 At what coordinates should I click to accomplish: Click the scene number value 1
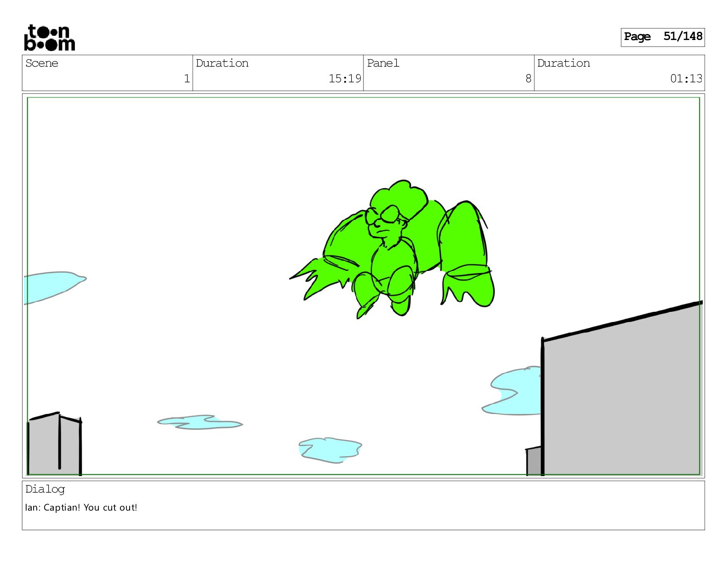pos(187,79)
